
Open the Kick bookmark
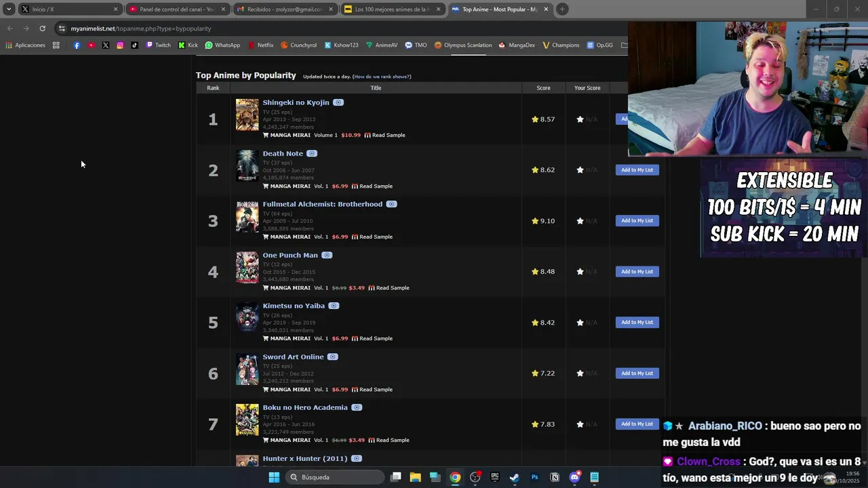coord(188,45)
